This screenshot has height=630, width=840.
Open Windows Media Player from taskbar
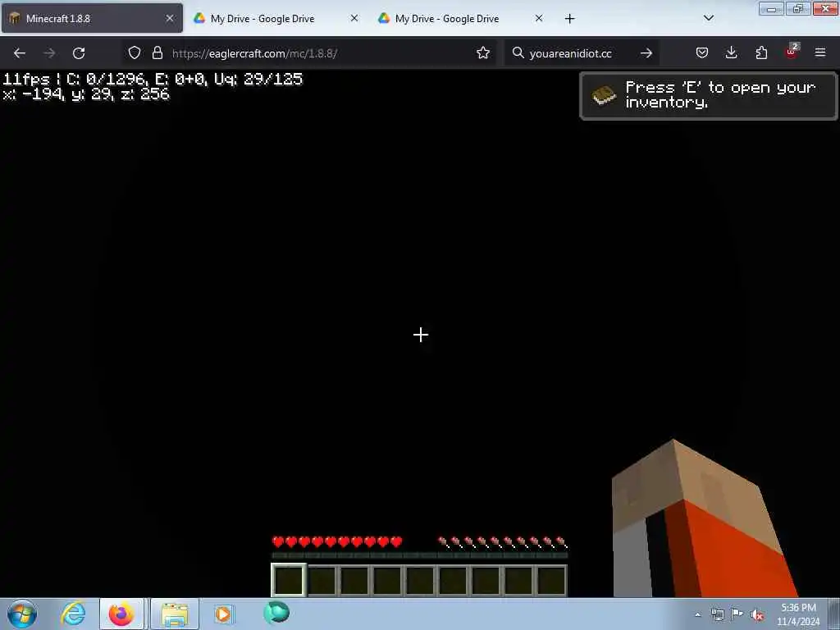tap(223, 614)
